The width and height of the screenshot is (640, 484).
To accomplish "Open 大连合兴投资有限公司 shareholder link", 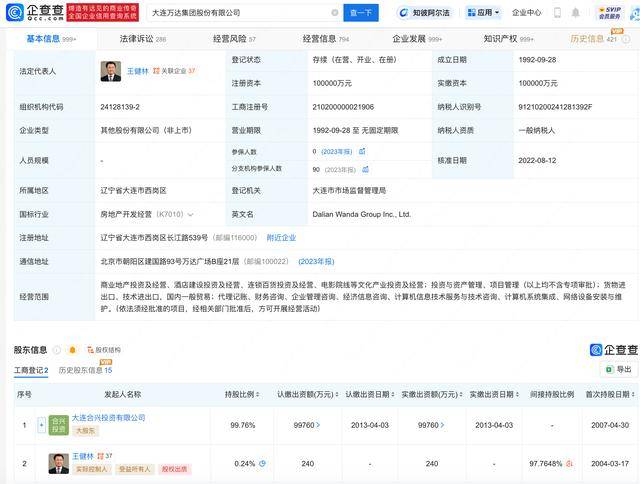I will [109, 417].
